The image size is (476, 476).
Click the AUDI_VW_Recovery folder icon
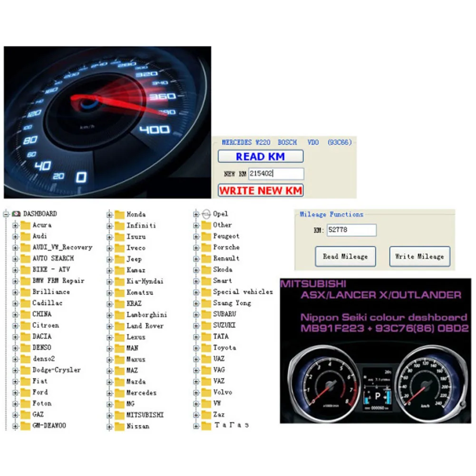coord(25,247)
